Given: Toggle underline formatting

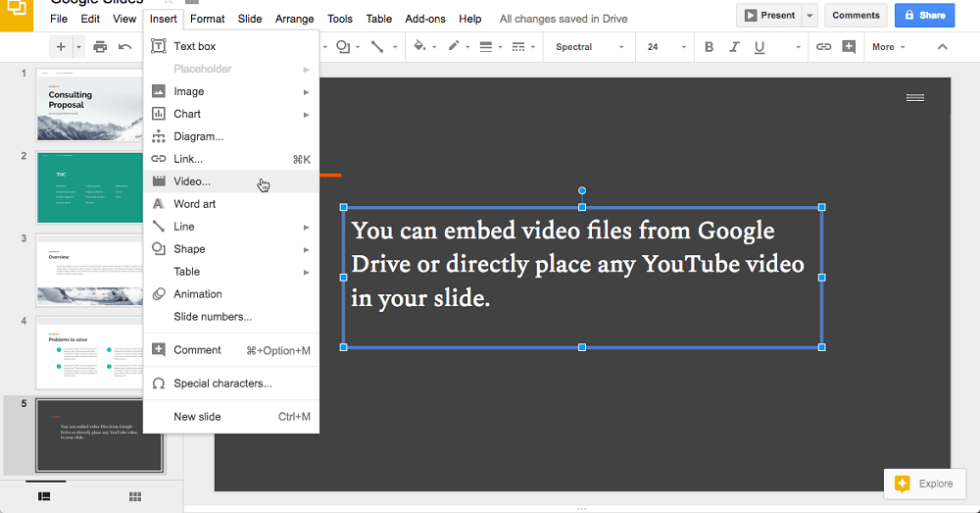Looking at the screenshot, I should [x=759, y=47].
